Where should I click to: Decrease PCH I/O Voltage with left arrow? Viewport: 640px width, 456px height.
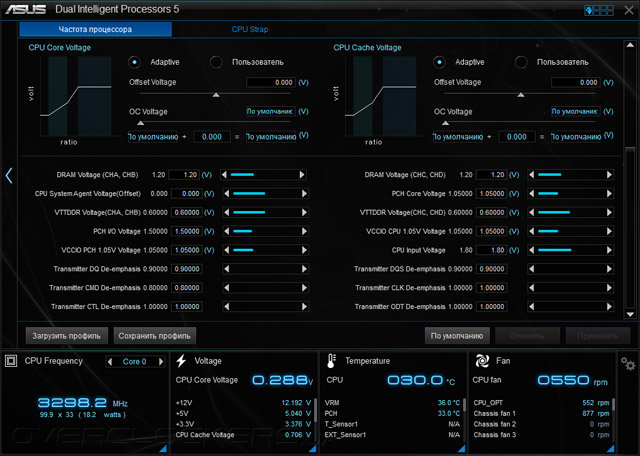tap(227, 231)
